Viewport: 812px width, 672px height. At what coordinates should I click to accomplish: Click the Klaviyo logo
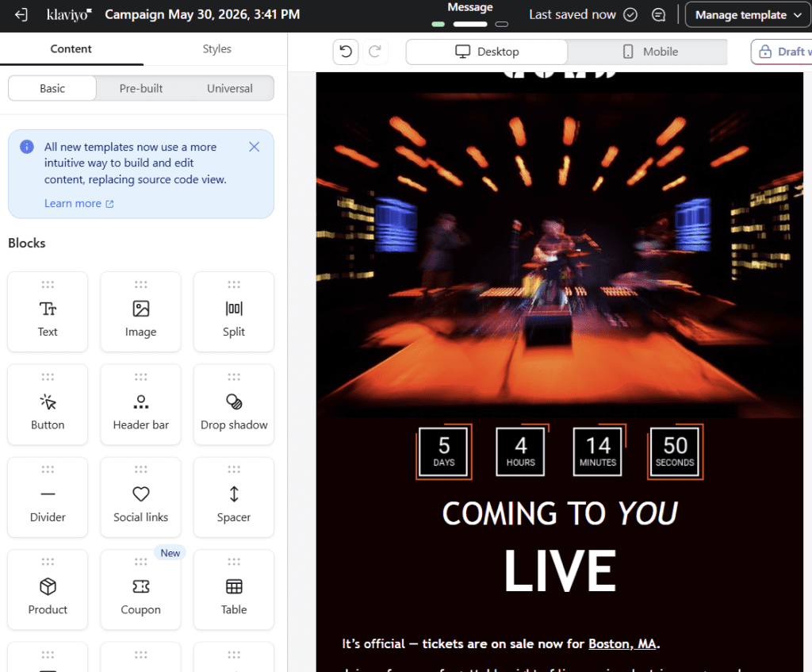pyautogui.click(x=69, y=14)
